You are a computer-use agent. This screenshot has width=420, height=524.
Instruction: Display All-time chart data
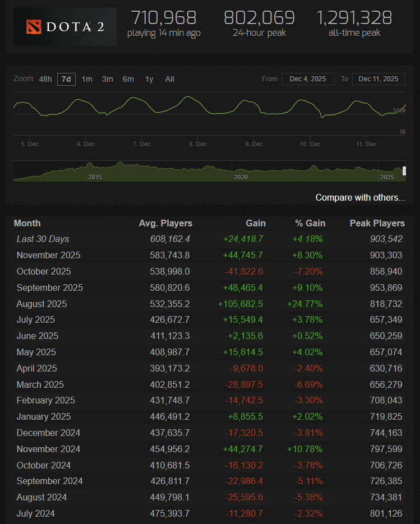169,79
